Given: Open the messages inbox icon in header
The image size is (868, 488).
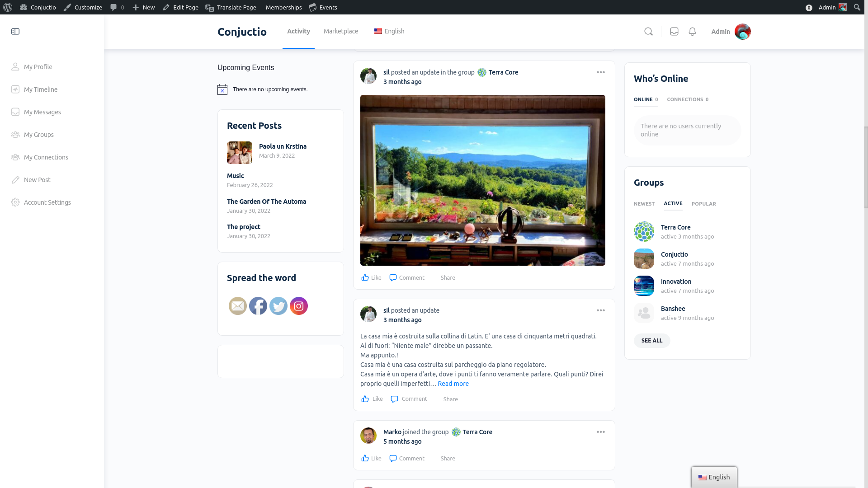Looking at the screenshot, I should click(674, 32).
